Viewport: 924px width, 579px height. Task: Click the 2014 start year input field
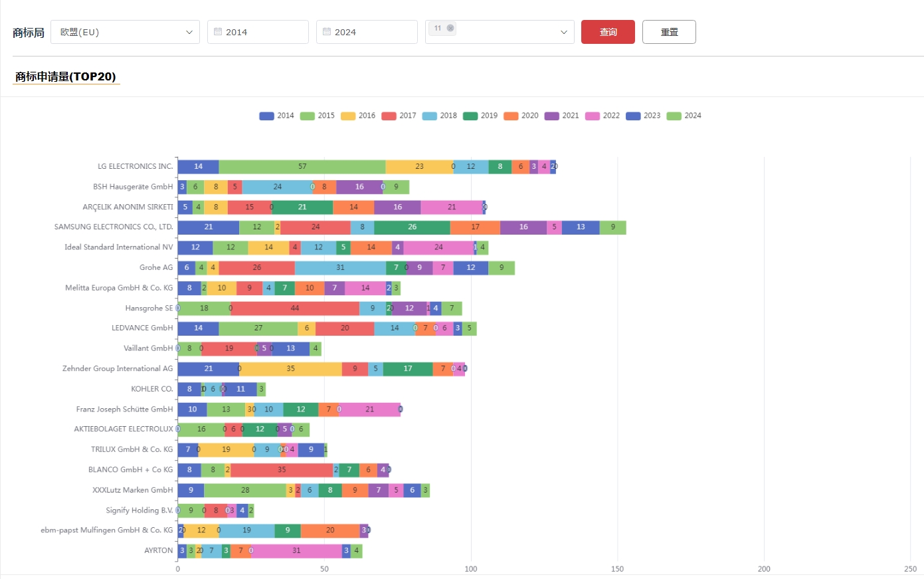(263, 32)
